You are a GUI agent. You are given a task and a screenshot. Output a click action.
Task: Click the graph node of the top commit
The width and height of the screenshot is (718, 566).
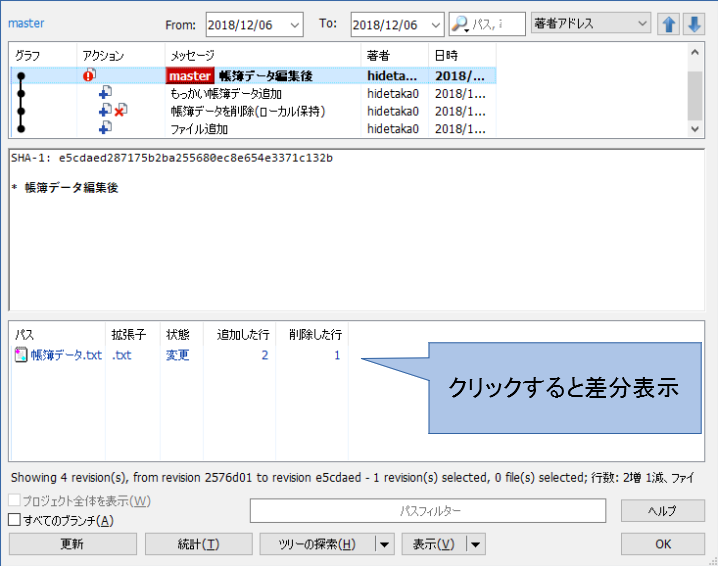coord(21,76)
